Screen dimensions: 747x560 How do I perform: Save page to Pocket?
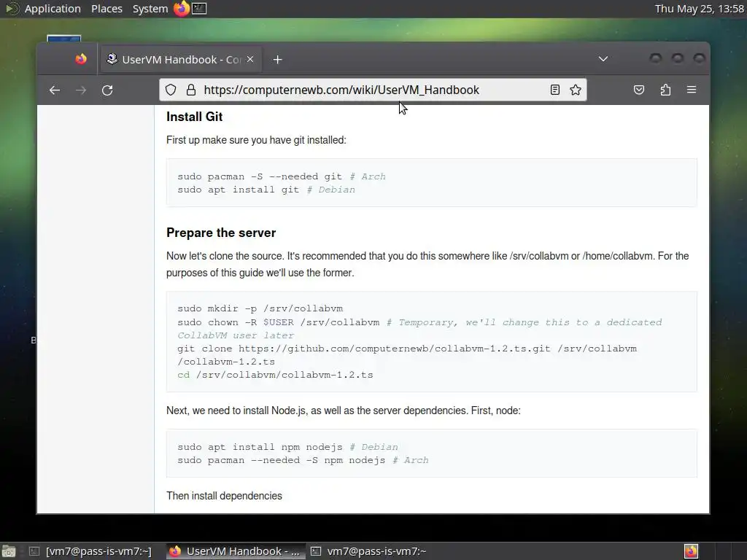(639, 90)
